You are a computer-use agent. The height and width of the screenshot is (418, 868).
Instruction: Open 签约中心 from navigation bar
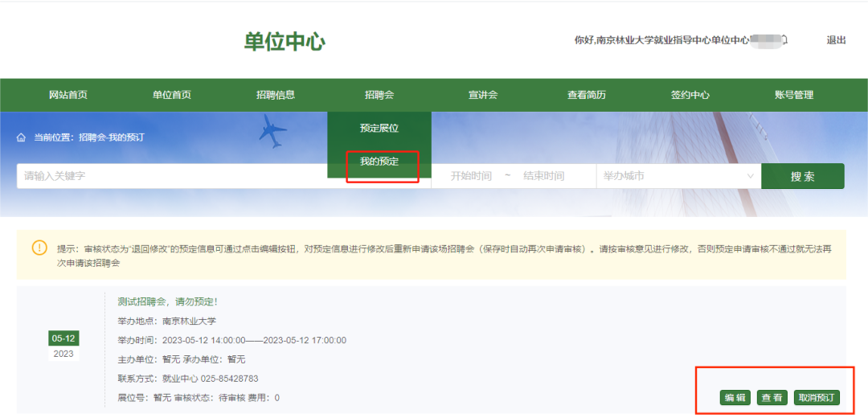click(x=690, y=95)
